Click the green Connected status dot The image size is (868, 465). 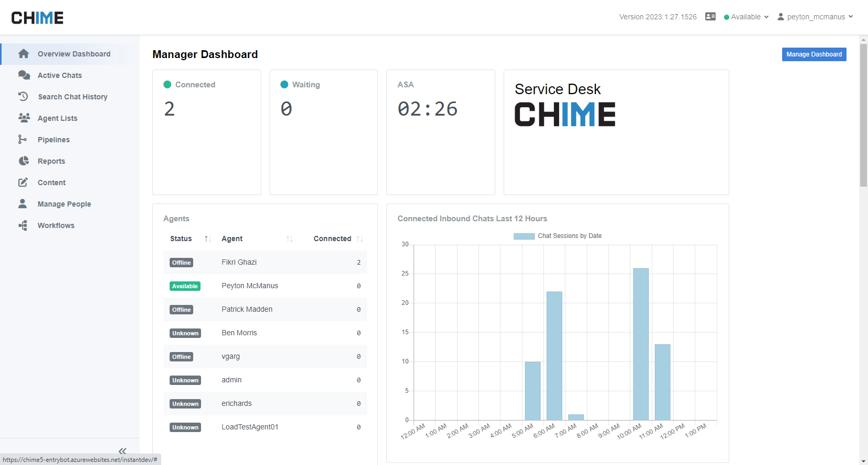pos(168,84)
